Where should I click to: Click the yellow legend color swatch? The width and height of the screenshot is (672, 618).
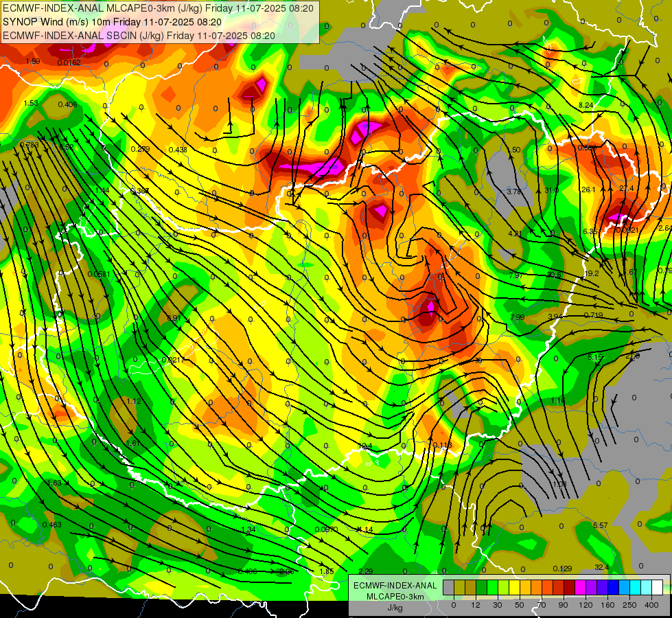point(514,587)
